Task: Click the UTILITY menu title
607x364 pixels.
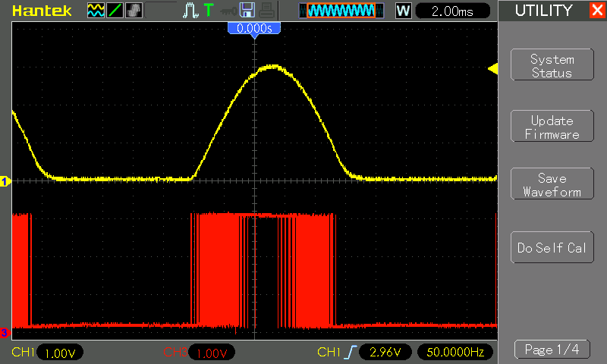Action: 543,11
